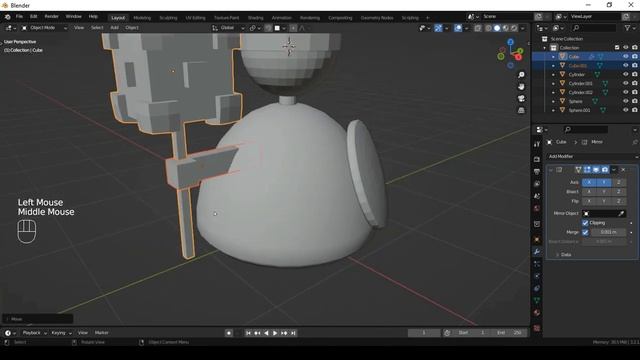Toggle the camera view icon
The height and width of the screenshot is (360, 640).
(x=521, y=98)
